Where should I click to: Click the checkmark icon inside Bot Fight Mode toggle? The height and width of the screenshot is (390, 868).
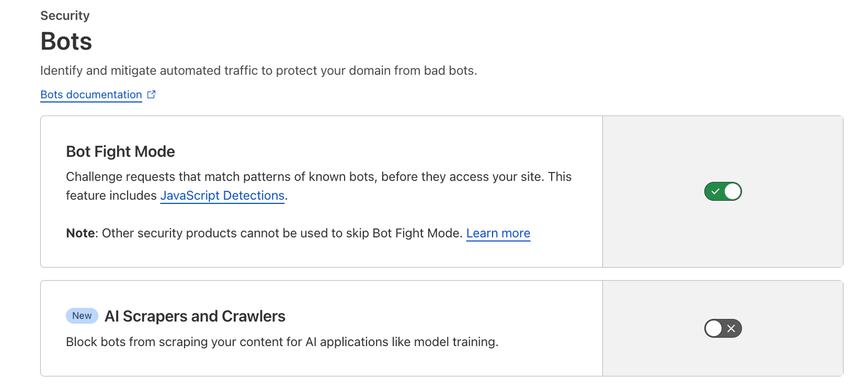[715, 191]
